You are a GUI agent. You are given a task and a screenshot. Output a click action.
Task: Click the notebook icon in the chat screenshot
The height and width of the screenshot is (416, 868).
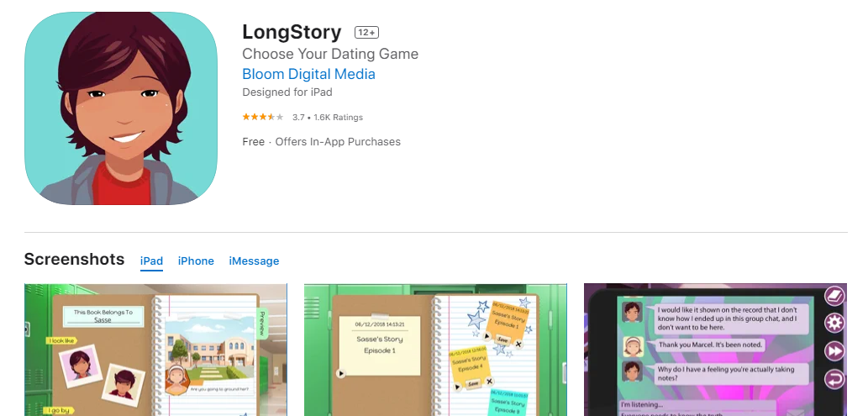(x=834, y=295)
